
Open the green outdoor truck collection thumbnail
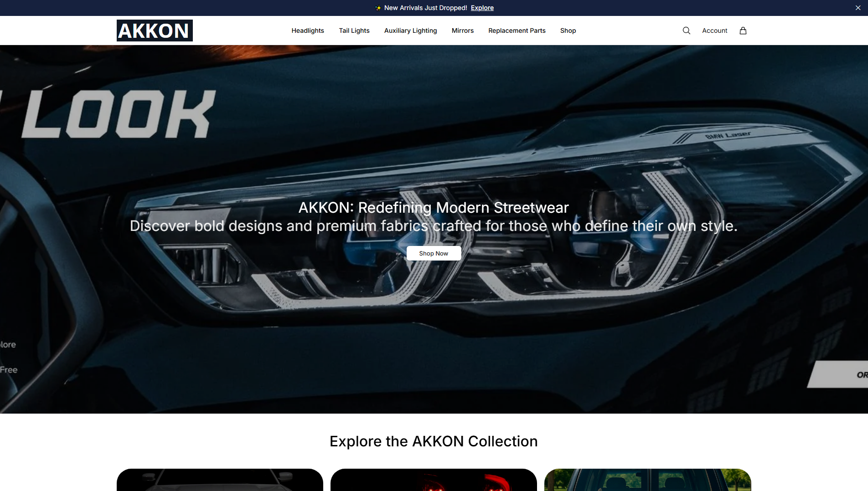pos(648,480)
